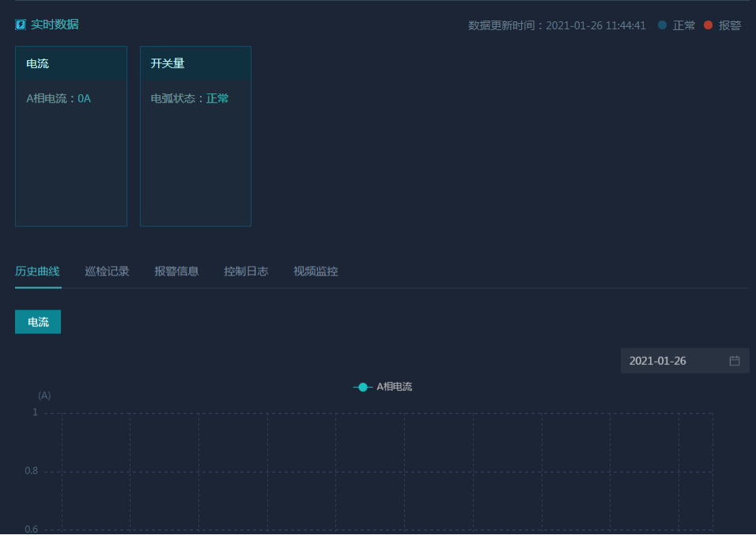Toggle the A相电流 legend marker
The width and height of the screenshot is (756, 539).
(362, 387)
